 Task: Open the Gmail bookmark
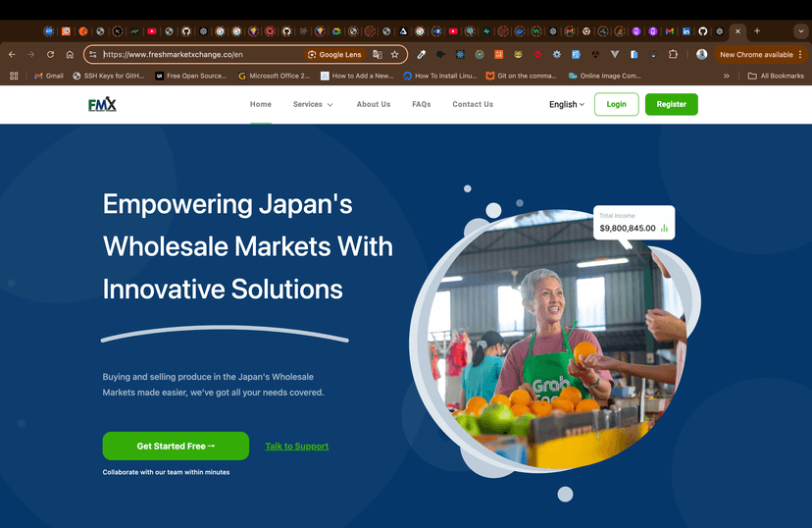[49, 76]
